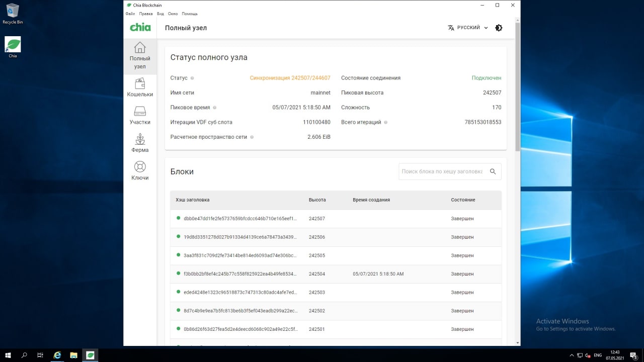Open Windows taskbar search
The height and width of the screenshot is (362, 644).
[25, 355]
